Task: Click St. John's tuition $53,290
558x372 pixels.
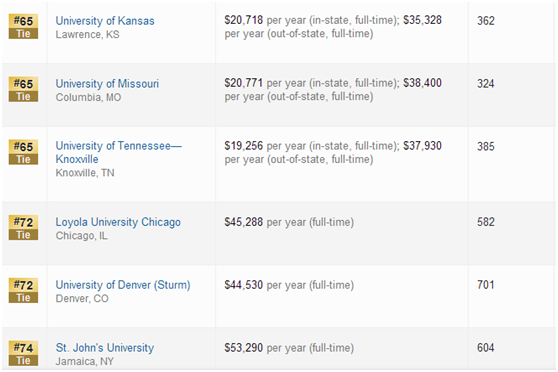Action: pyautogui.click(x=243, y=347)
